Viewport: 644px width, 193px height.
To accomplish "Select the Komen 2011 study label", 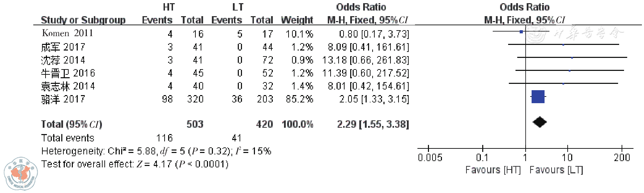I will pos(68,33).
